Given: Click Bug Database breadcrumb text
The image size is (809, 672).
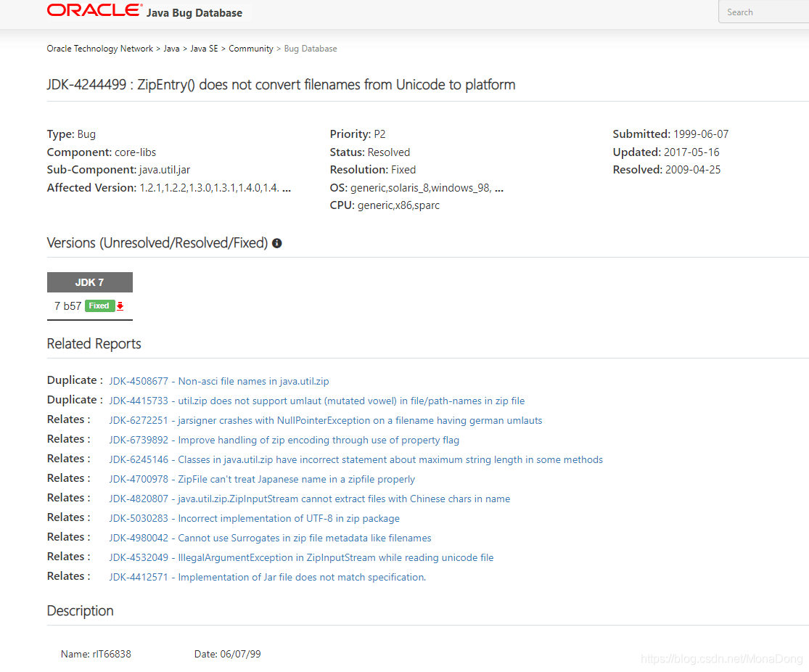Looking at the screenshot, I should tap(311, 49).
